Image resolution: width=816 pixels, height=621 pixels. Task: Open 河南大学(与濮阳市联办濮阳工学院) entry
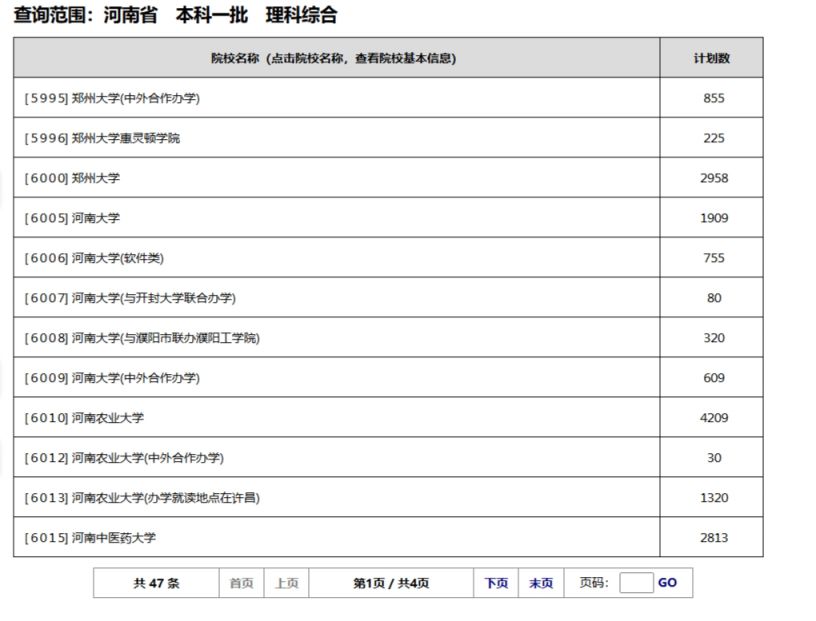142,338
